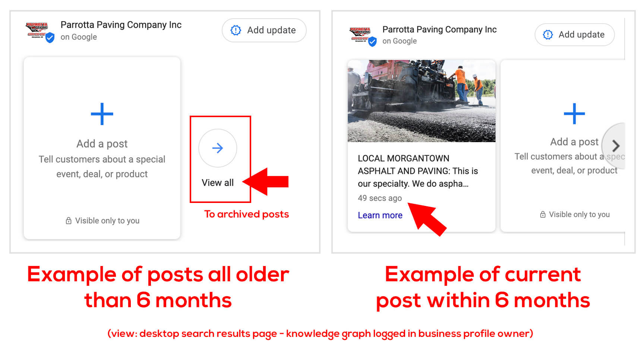The image size is (644, 363).
Task: Click the Parrotta Paving Company Inc title on left
Action: pos(121,25)
